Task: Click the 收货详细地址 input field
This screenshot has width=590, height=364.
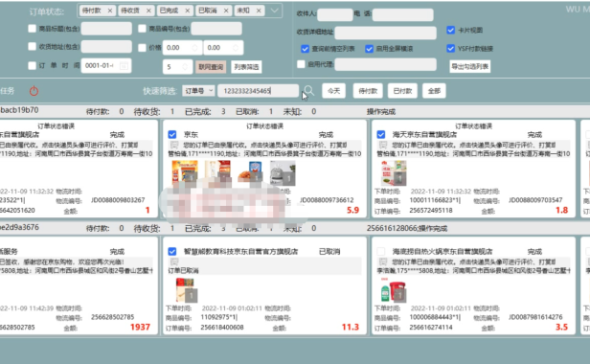Action: 386,33
